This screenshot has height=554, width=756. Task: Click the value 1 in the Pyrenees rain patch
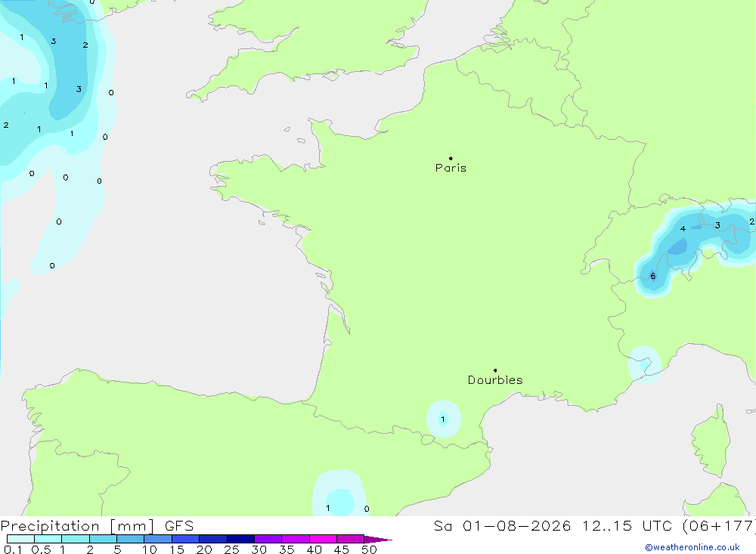[442, 419]
